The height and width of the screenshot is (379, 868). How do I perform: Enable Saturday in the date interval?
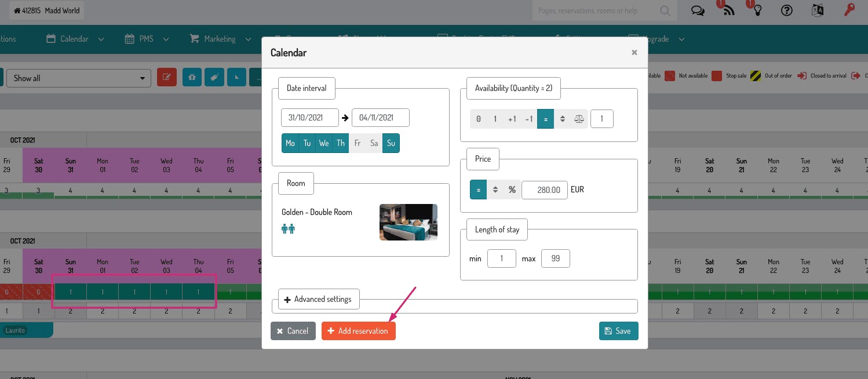[374, 143]
